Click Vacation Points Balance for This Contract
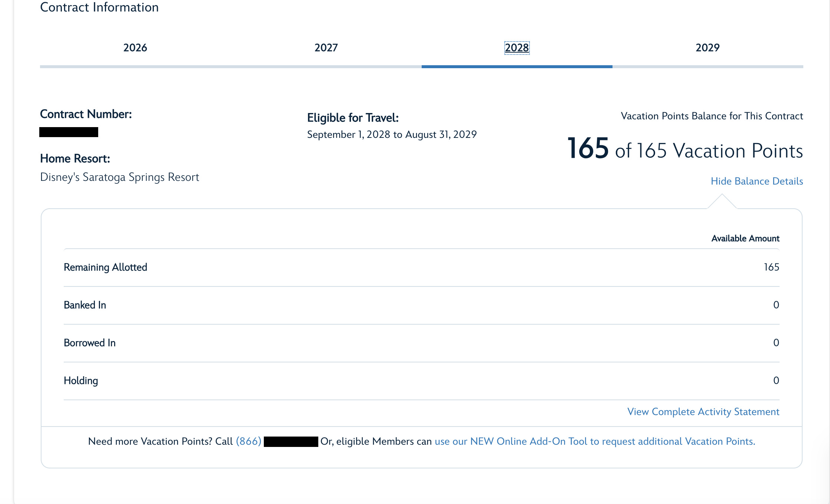The height and width of the screenshot is (504, 830). tap(712, 116)
